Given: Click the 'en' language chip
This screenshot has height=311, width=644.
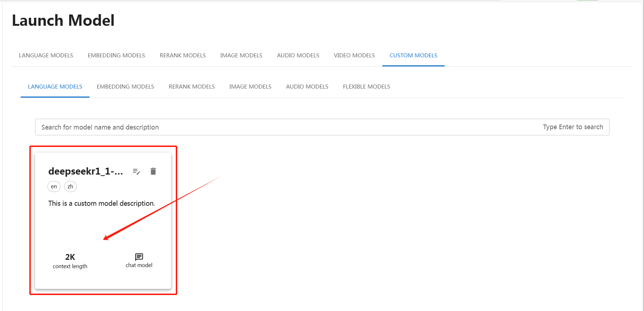Looking at the screenshot, I should coord(54,187).
